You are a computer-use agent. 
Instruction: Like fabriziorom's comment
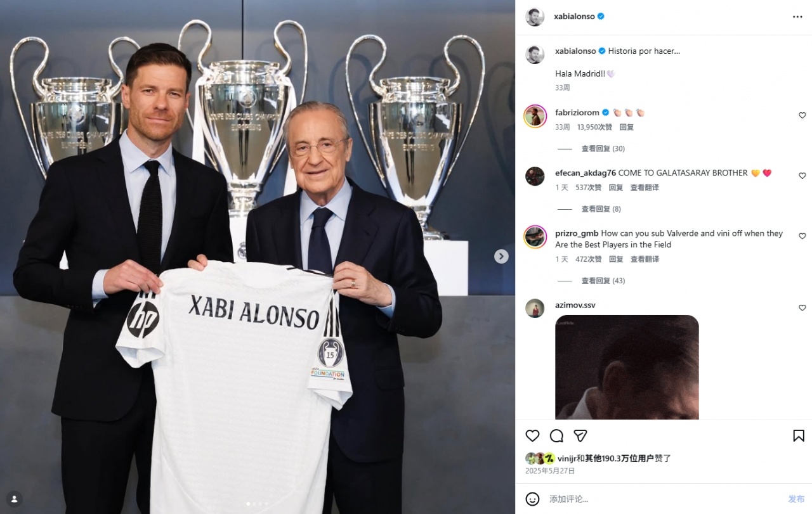(x=802, y=115)
